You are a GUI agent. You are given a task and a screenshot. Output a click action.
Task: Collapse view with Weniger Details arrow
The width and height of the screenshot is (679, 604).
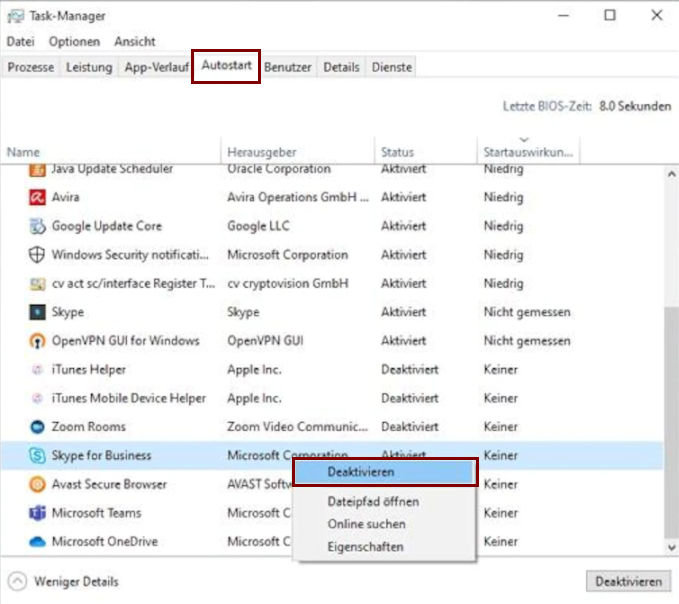(x=17, y=581)
